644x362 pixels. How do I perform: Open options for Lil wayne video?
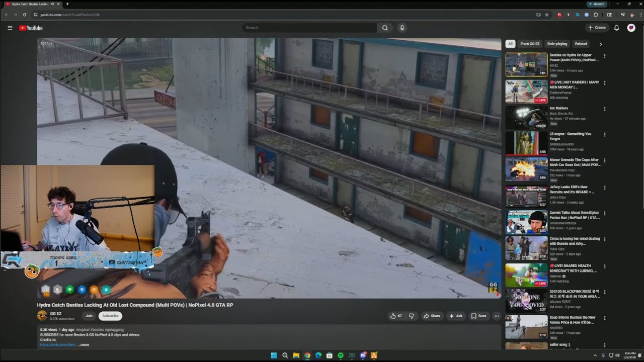tap(605, 134)
